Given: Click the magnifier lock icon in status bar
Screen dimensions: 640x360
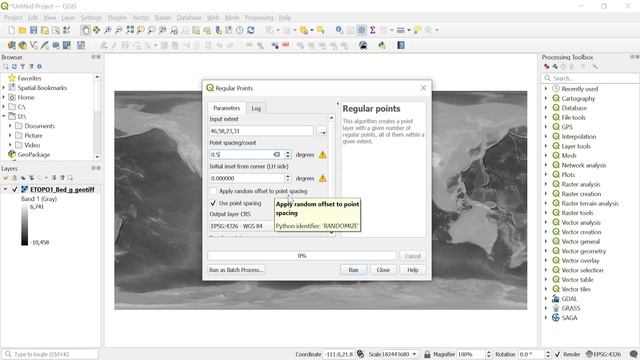Looking at the screenshot, I should [427, 354].
